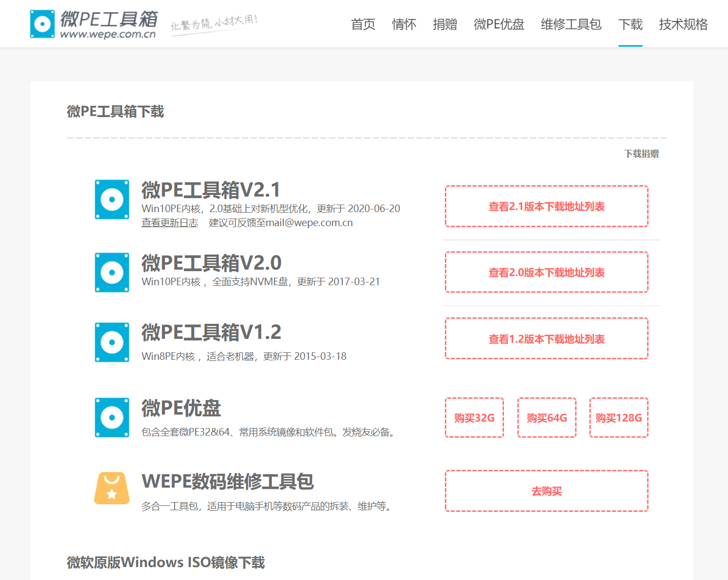Click the 下载捐赠 link
The height and width of the screenshot is (580, 728).
tap(641, 154)
